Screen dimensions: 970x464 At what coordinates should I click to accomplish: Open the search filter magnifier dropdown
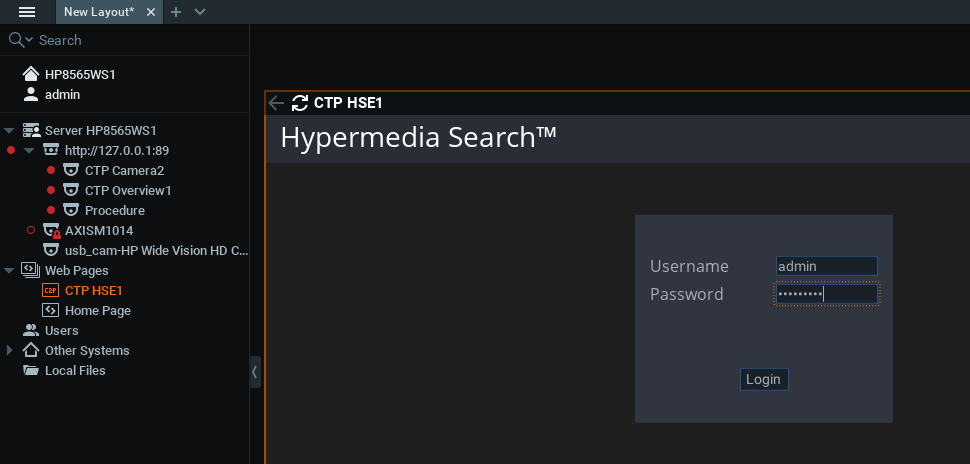20,40
